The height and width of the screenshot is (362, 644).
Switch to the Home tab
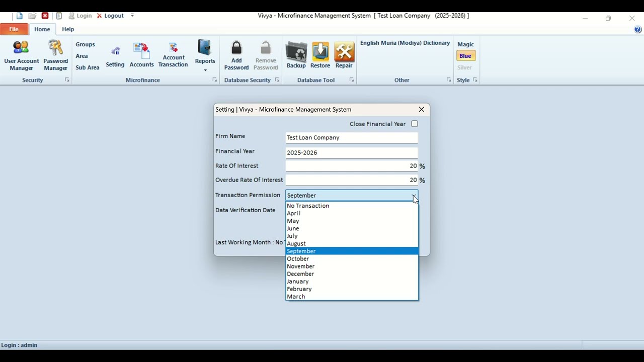pos(42,29)
